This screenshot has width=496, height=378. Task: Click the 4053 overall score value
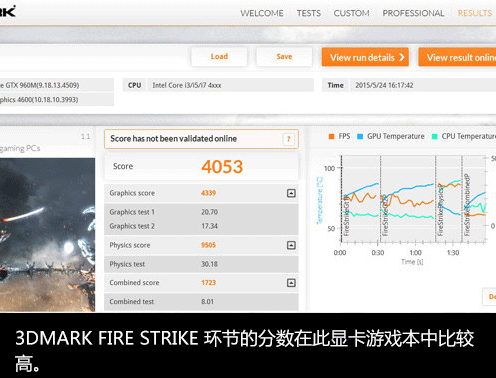(x=222, y=167)
